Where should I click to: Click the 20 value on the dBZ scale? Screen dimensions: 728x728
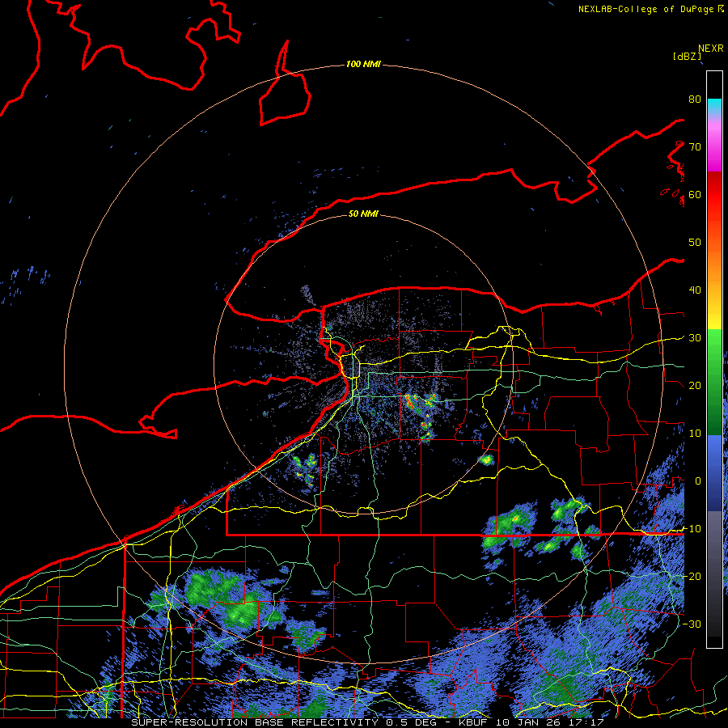[695, 385]
